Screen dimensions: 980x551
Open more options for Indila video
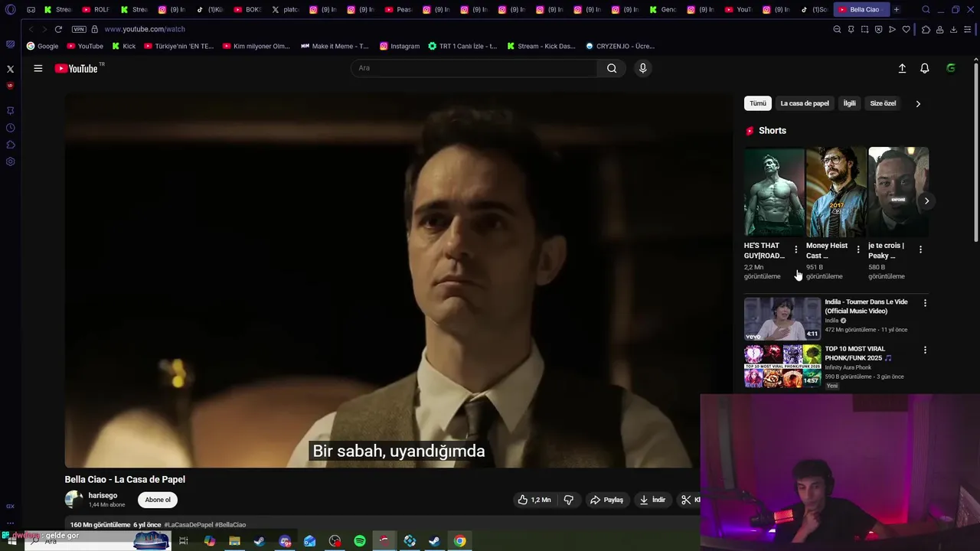[925, 303]
